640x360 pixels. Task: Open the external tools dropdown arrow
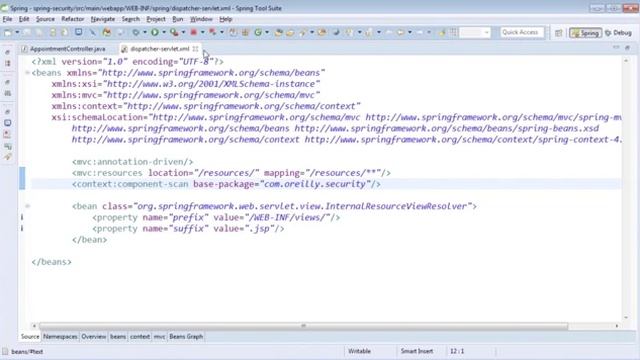(183, 32)
